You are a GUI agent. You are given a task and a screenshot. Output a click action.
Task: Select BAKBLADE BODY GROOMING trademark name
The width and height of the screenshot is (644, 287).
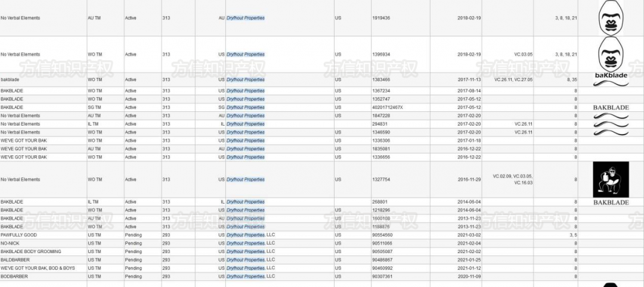click(31, 251)
